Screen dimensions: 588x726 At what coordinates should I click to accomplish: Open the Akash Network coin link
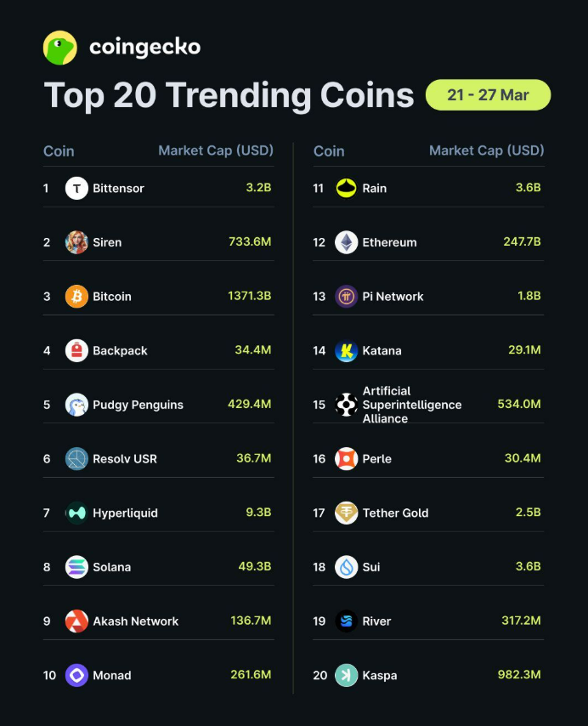(x=135, y=621)
